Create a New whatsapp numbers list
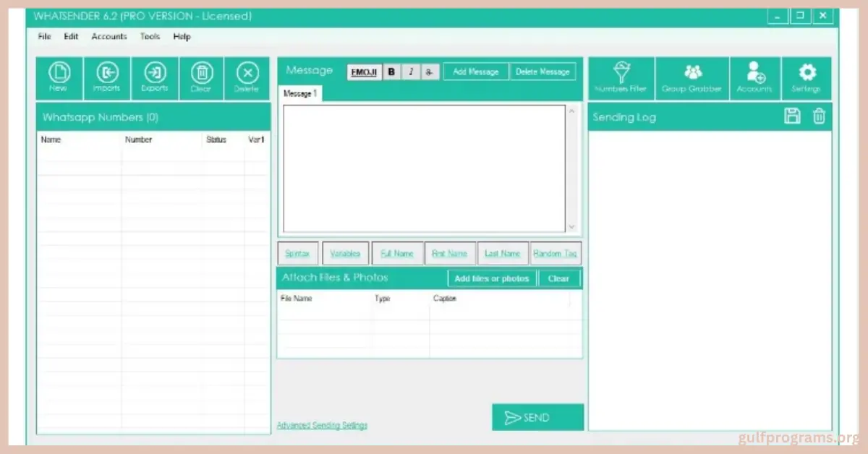The height and width of the screenshot is (454, 868). coord(59,77)
